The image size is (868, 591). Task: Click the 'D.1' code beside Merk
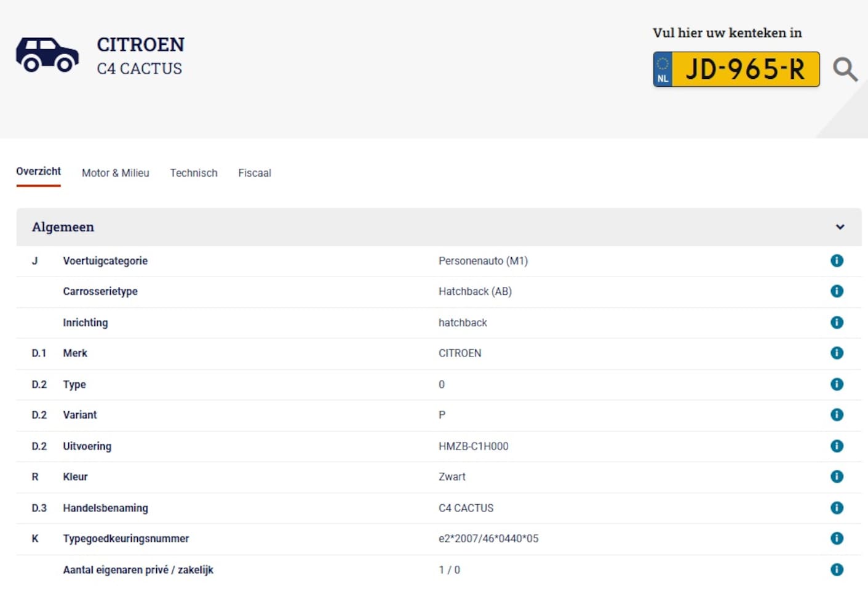pos(39,353)
